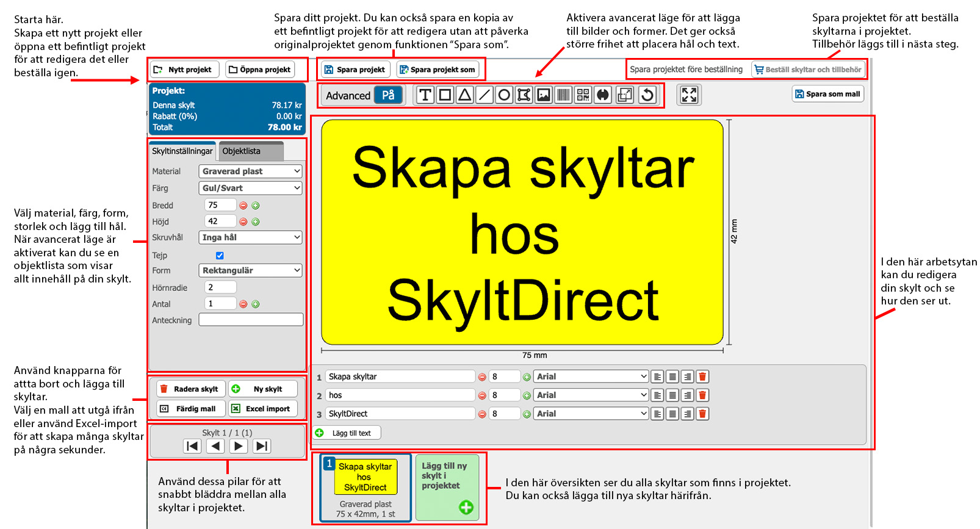Click the overlapping squares resize tool

(625, 95)
